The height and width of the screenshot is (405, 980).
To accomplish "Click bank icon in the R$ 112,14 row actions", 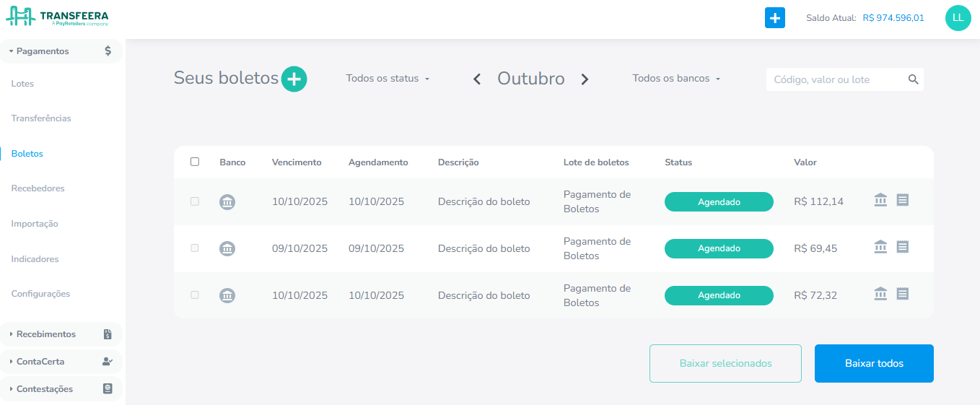I will click(880, 200).
